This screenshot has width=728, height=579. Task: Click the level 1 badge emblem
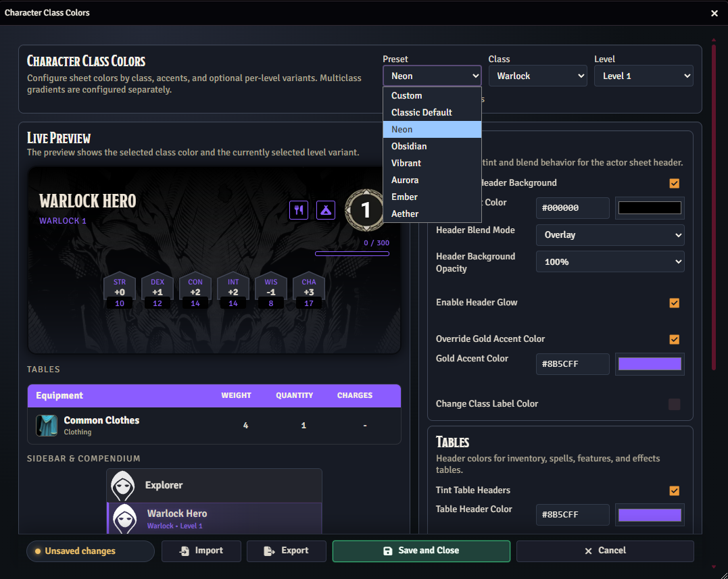(x=365, y=210)
